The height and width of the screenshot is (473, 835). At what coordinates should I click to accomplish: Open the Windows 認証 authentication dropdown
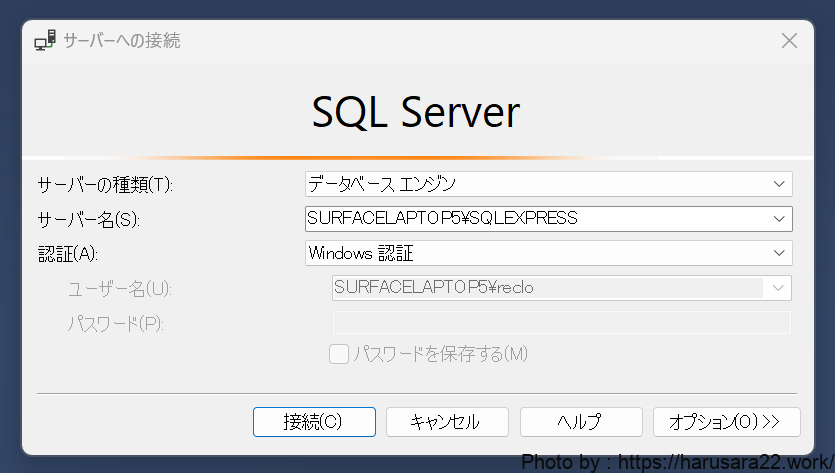tap(548, 253)
